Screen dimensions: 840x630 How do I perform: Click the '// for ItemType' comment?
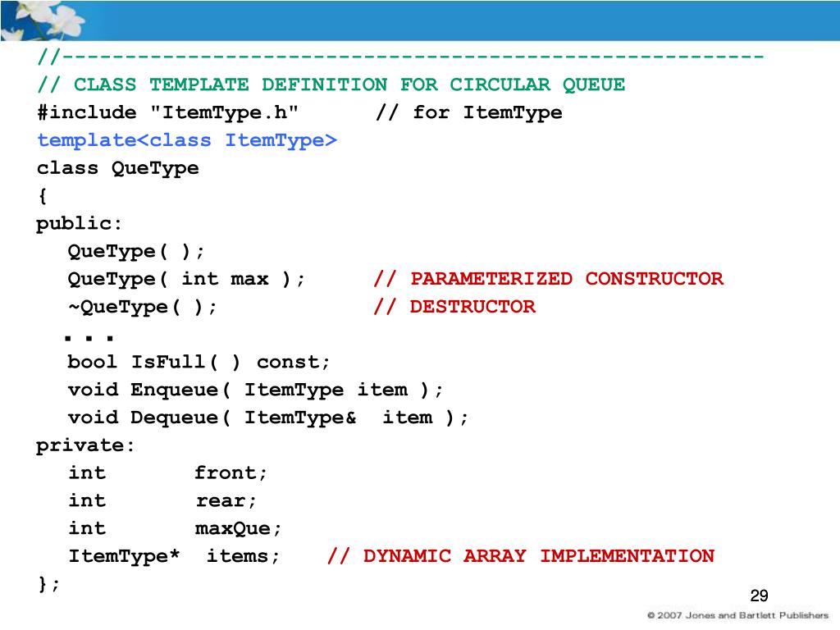coord(468,112)
